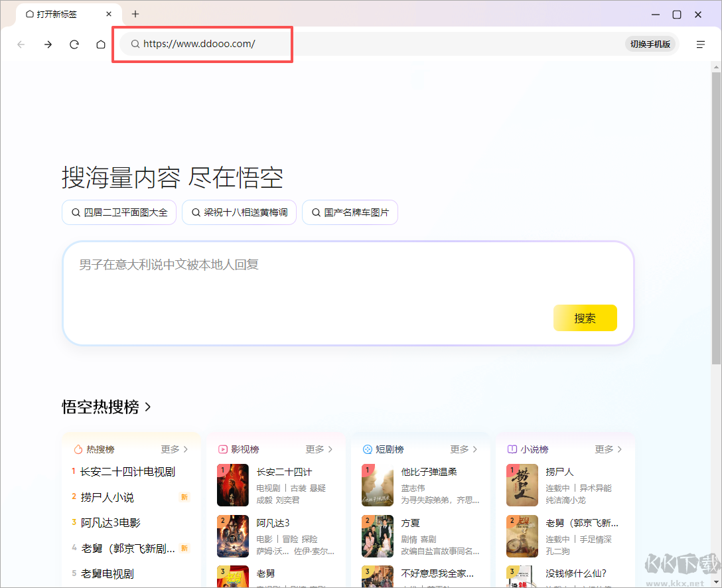Open hot search 老舅电视剧
The image size is (722, 588).
coord(108,573)
